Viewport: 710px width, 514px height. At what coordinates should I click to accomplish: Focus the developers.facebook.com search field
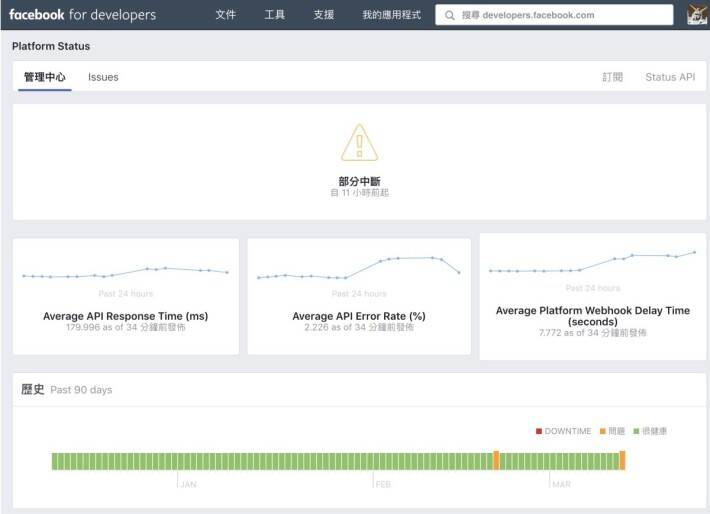(x=554, y=15)
